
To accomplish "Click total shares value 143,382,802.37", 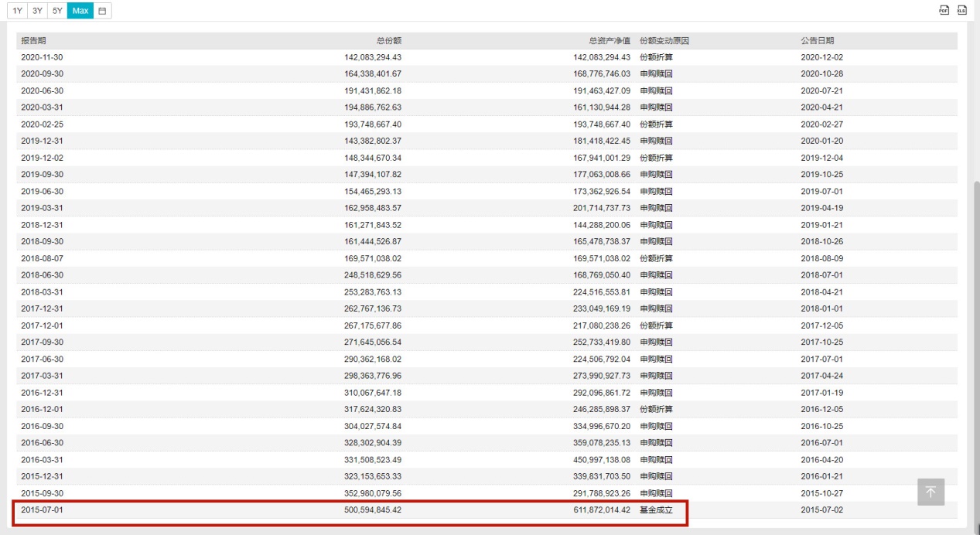I will [373, 141].
